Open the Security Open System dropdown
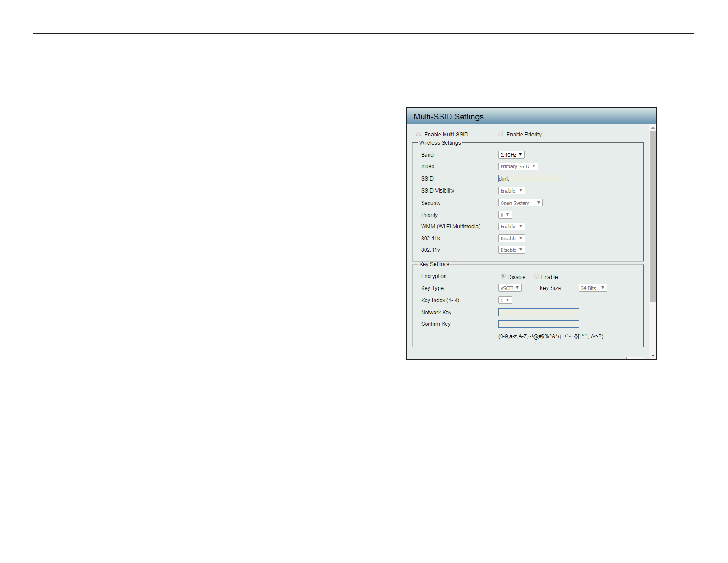 pyautogui.click(x=520, y=203)
